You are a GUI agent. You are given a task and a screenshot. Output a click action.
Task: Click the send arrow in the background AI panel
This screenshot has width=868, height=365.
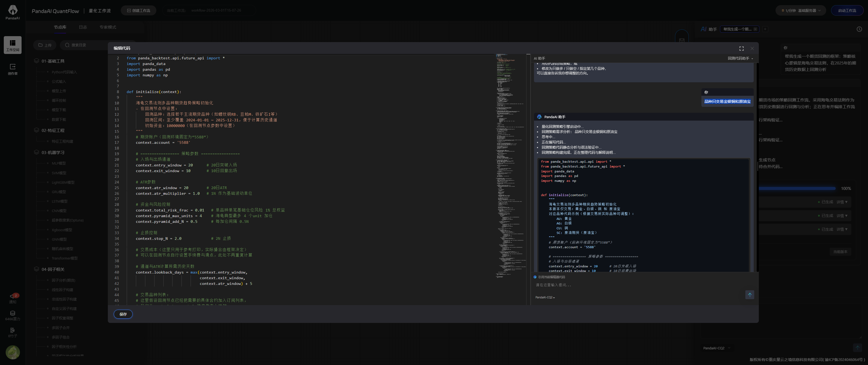click(x=857, y=347)
